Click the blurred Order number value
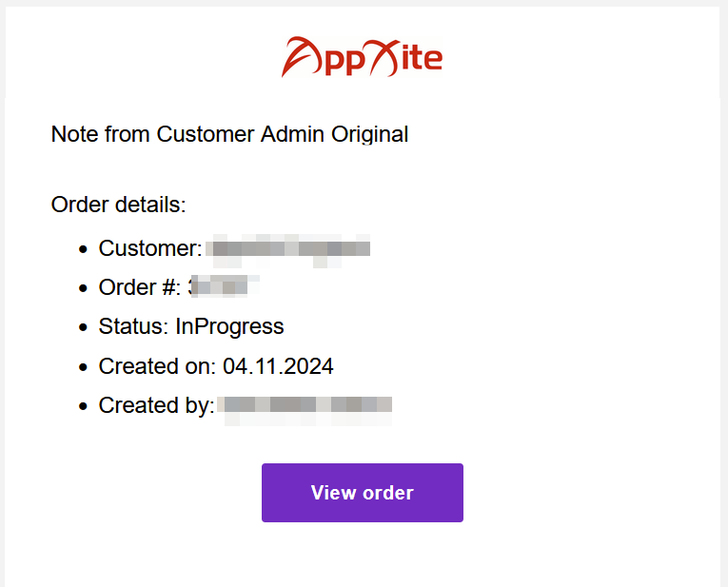Viewport: 728px width, 587px height. coord(224,286)
